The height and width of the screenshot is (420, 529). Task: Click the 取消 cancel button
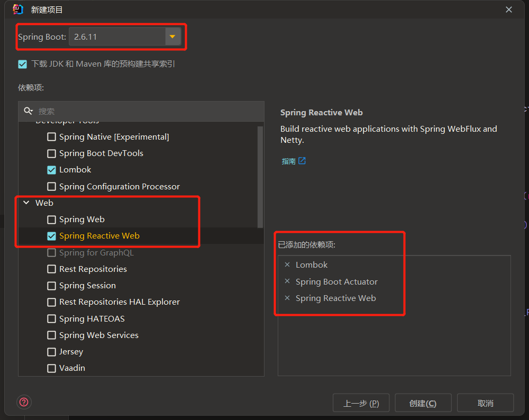click(485, 403)
